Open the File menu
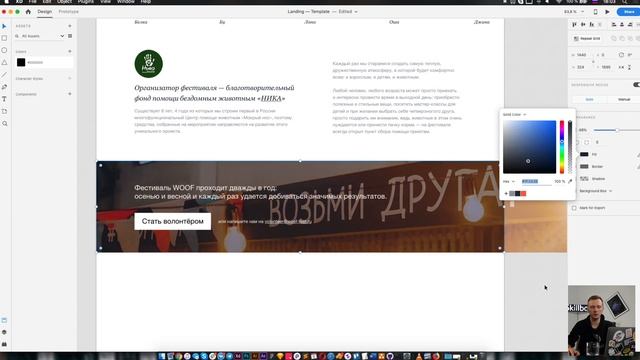The width and height of the screenshot is (640, 360). [33, 2]
